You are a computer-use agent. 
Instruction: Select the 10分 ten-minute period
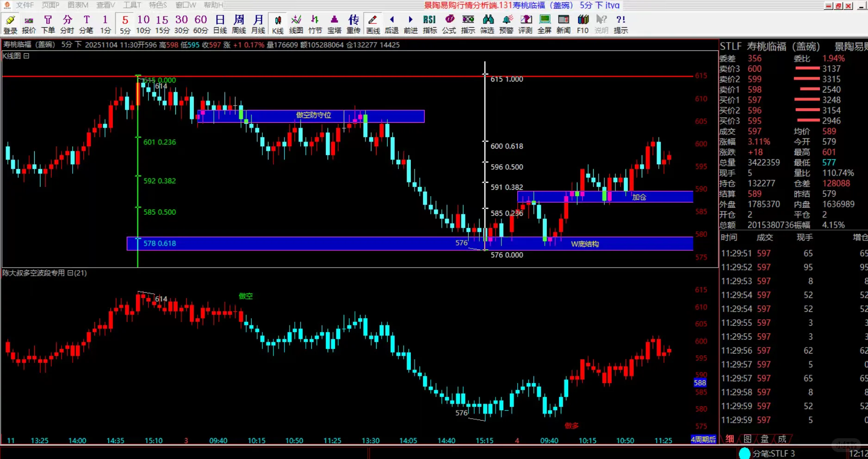[143, 24]
